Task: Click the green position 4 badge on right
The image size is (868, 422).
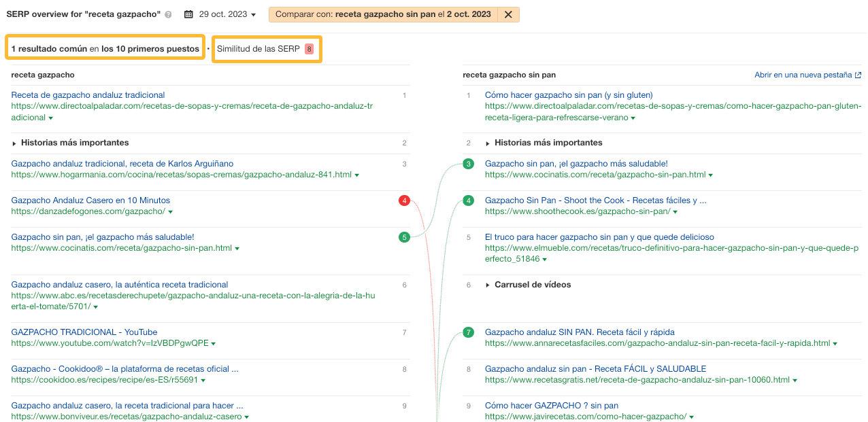Action: (x=468, y=200)
